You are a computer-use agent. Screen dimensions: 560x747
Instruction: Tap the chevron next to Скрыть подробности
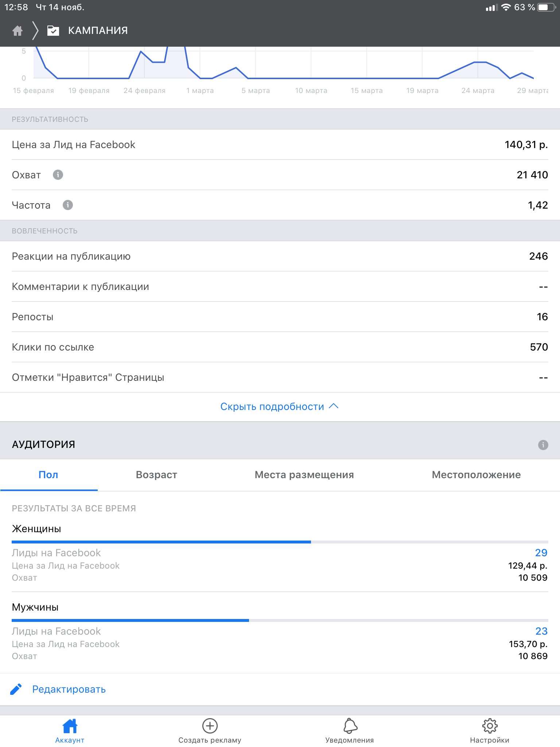334,406
